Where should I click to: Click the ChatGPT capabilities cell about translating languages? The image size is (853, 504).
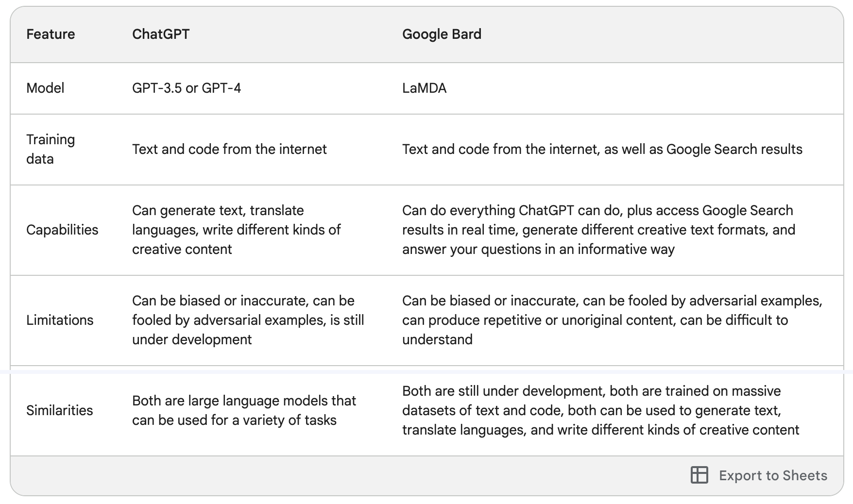(237, 230)
